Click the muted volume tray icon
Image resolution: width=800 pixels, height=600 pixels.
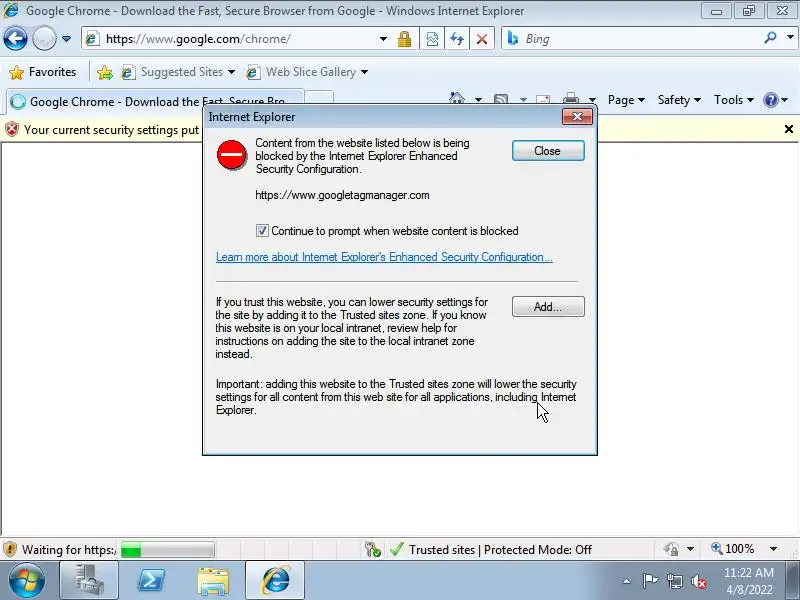click(698, 581)
